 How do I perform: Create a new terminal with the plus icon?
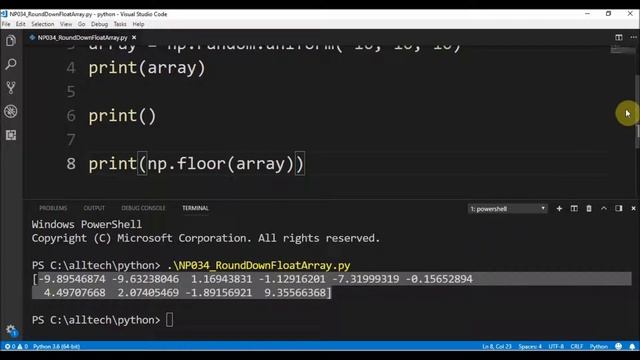coord(559,209)
